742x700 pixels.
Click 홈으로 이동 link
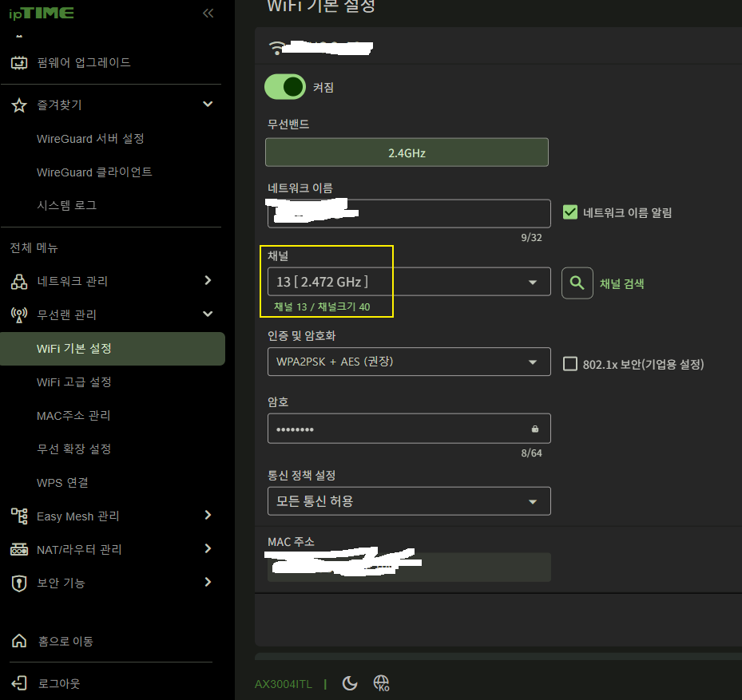pos(65,642)
